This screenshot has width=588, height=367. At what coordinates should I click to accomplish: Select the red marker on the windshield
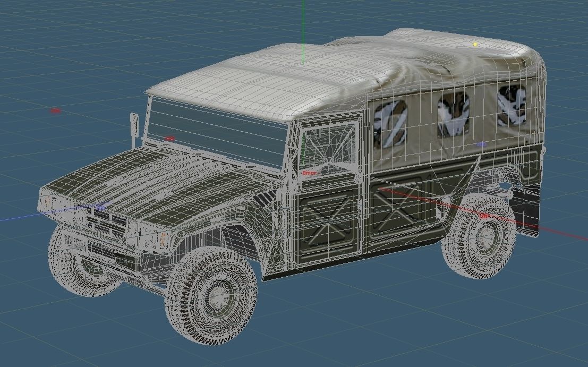tap(169, 139)
